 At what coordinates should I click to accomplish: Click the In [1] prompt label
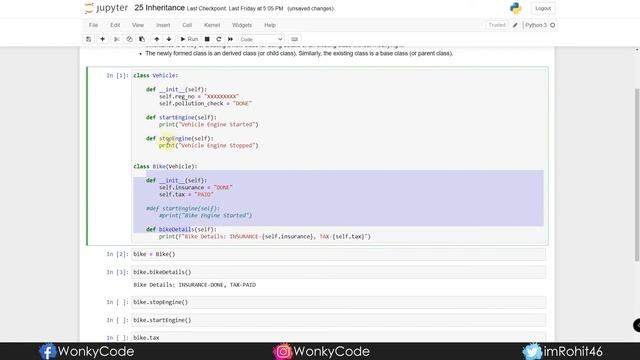(117, 76)
